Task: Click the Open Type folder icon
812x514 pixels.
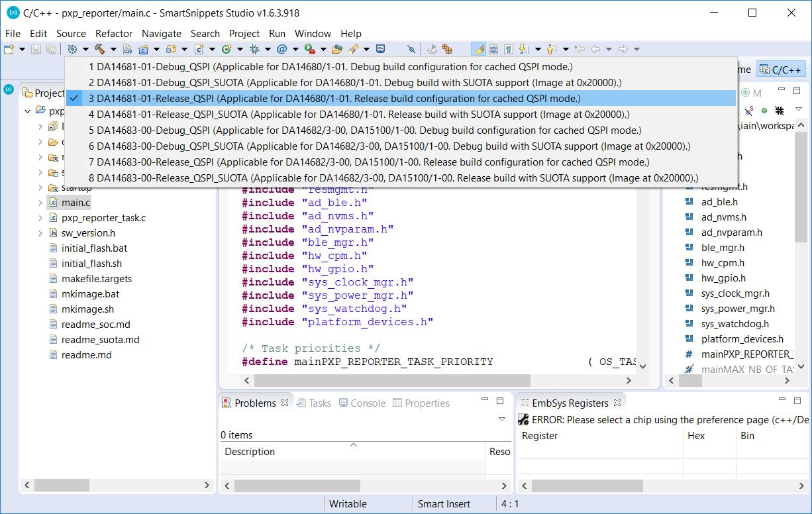Action: coord(337,49)
